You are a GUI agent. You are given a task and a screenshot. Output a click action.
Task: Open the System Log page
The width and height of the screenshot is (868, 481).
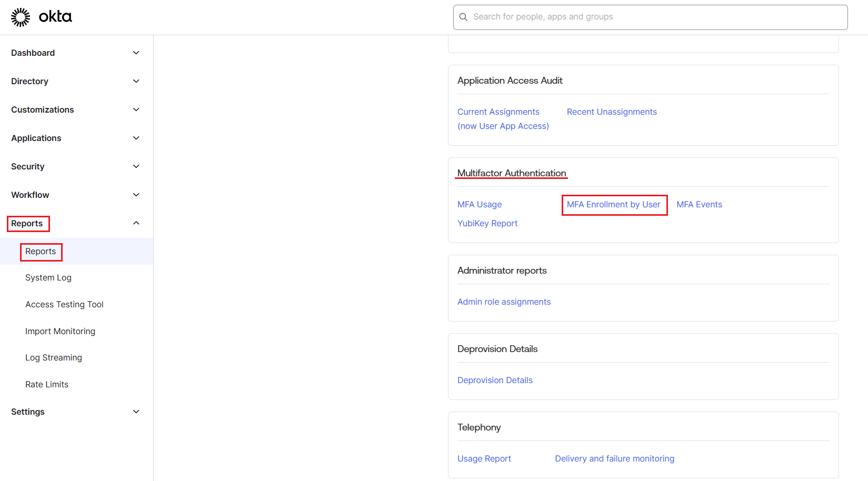pyautogui.click(x=48, y=277)
